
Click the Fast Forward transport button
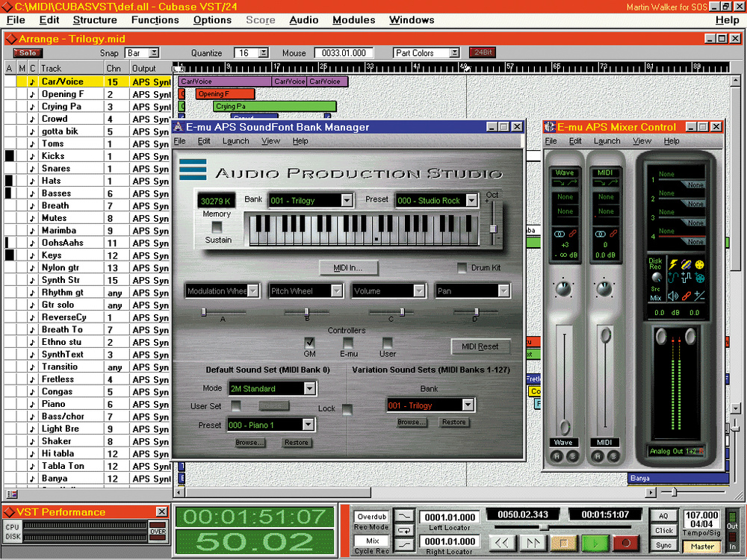tap(533, 542)
